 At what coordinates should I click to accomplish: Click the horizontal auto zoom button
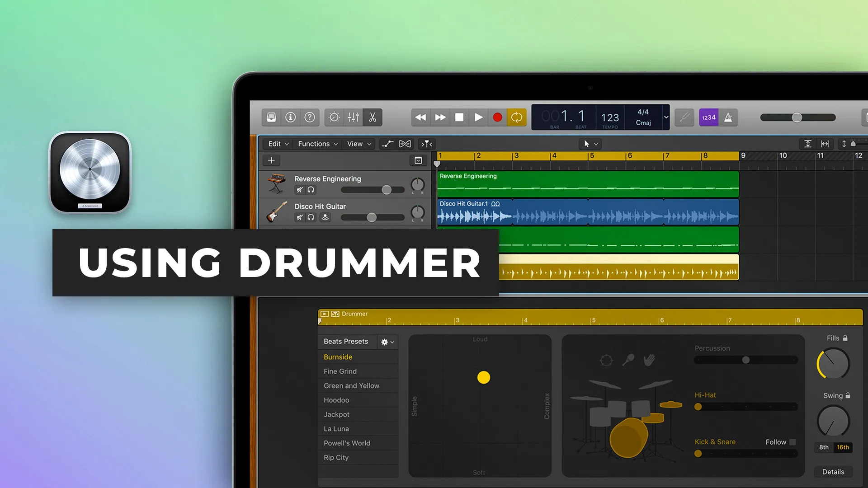click(x=825, y=144)
